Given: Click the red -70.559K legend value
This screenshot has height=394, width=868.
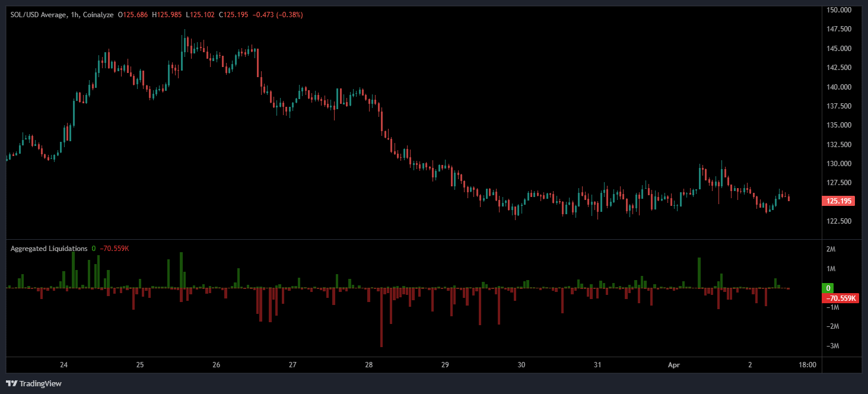Looking at the screenshot, I should [x=113, y=249].
